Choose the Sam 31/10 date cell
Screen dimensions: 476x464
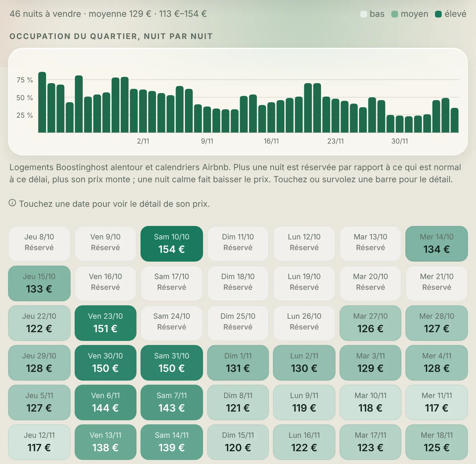pos(172,363)
